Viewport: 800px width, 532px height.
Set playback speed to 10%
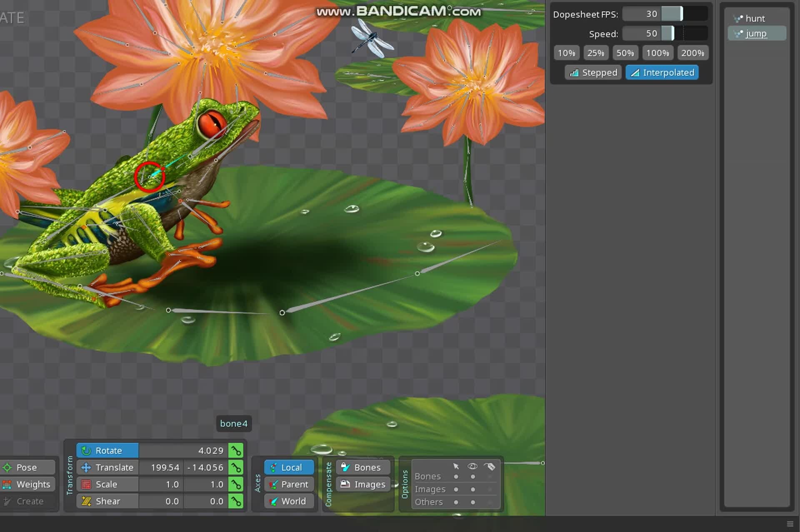[x=566, y=53]
